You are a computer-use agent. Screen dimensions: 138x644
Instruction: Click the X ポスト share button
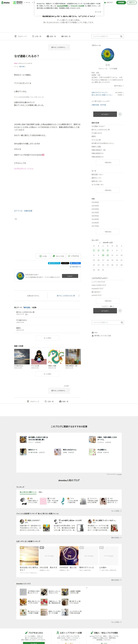pos(65,263)
